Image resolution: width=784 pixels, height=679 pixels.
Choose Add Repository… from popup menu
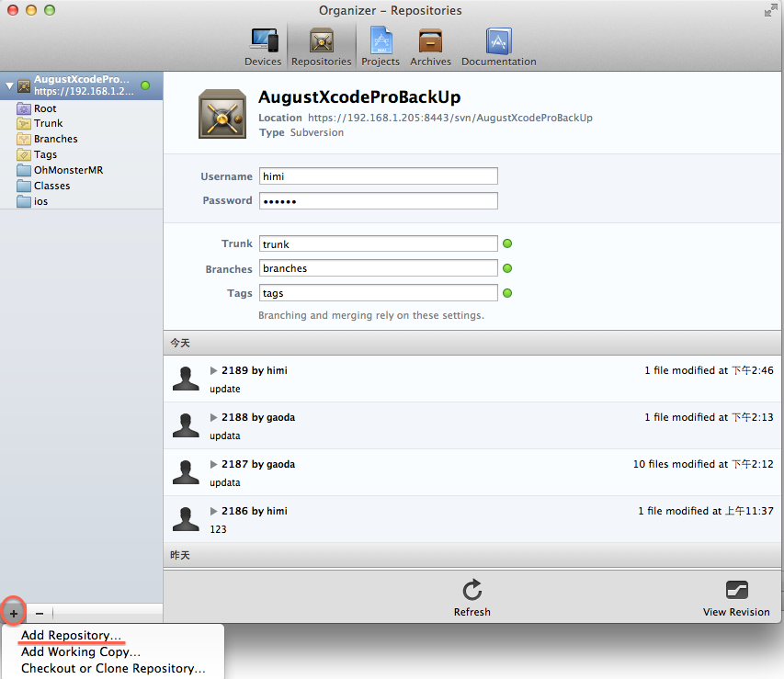coord(71,636)
